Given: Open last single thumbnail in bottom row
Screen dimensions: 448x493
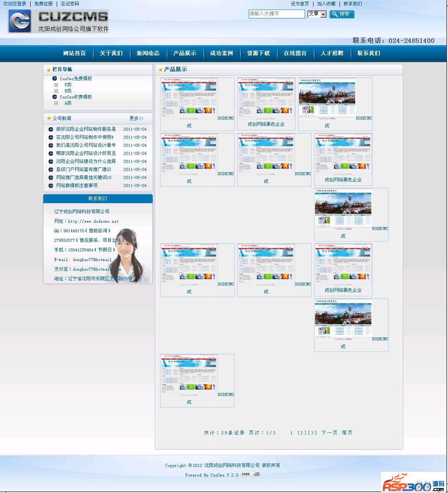Looking at the screenshot, I should [x=189, y=375].
